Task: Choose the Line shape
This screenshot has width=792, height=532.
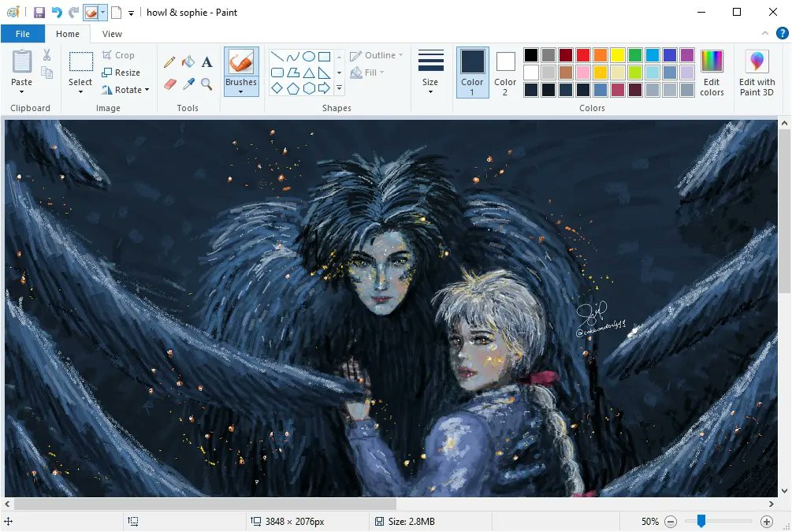Action: click(277, 56)
